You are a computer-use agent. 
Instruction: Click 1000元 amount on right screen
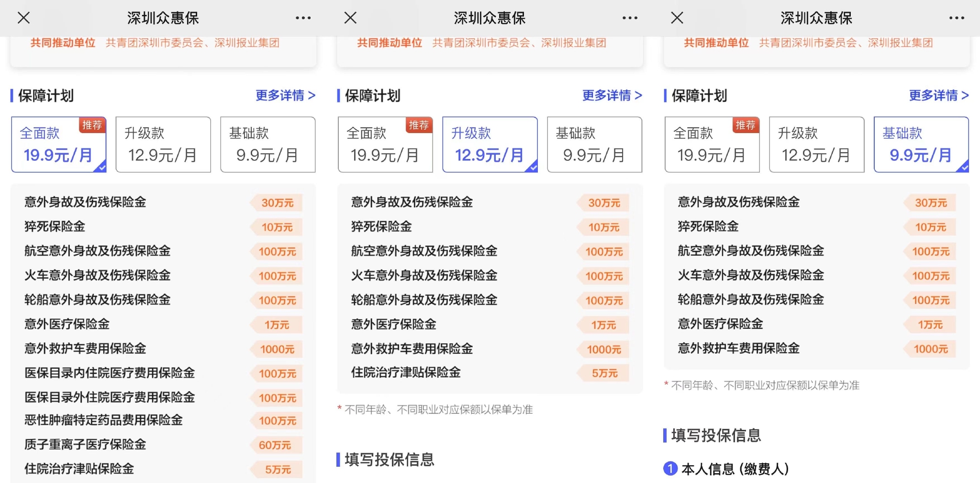(x=931, y=349)
